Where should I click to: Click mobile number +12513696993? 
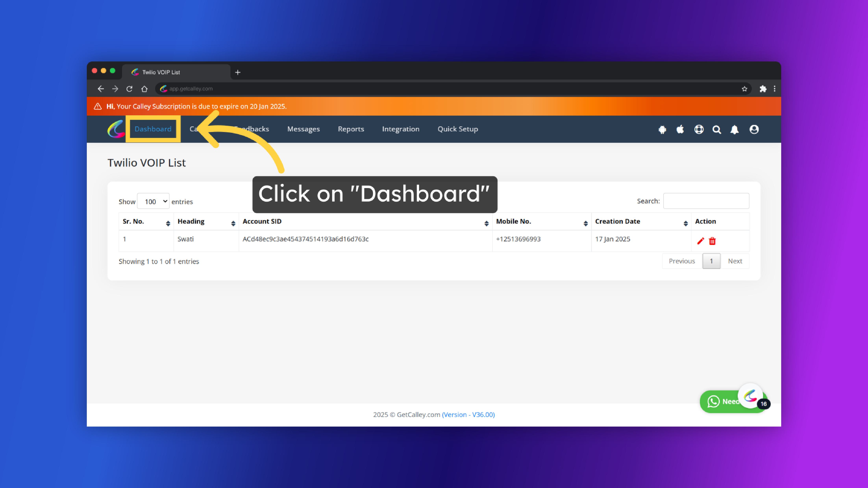coord(518,239)
